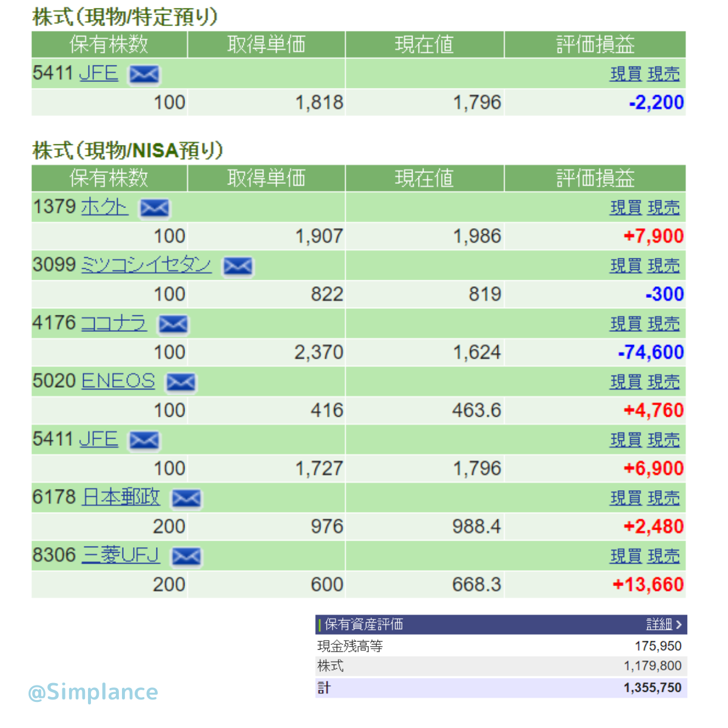
Task: Click 現買 for the 三菱UFJ row
Action: 625,556
